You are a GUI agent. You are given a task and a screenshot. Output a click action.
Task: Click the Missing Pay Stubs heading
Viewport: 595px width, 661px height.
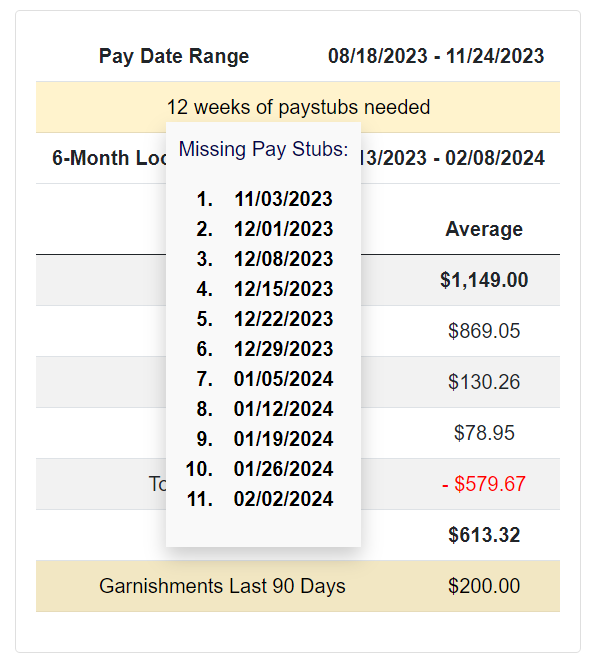(x=264, y=149)
